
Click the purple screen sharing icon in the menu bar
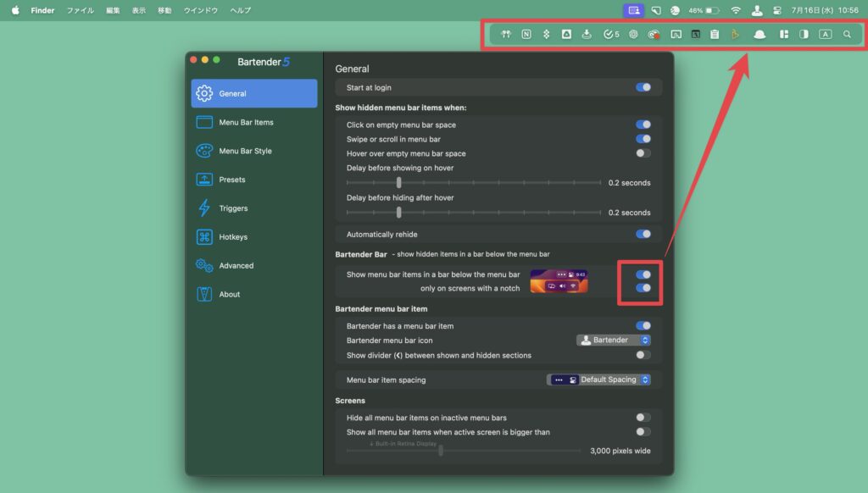click(634, 10)
